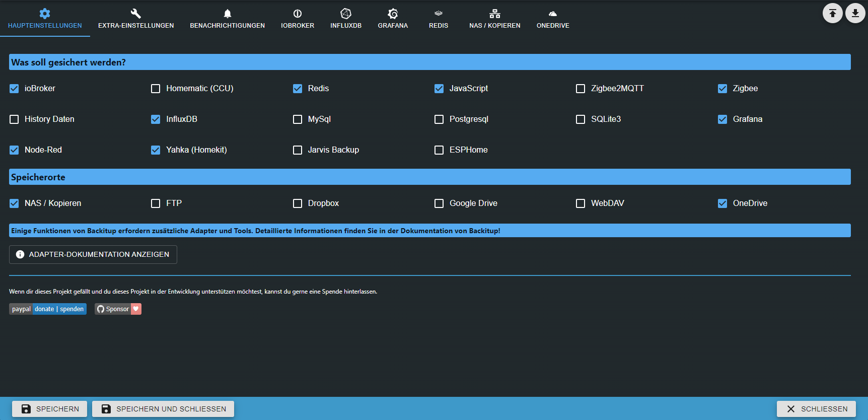Image resolution: width=868 pixels, height=420 pixels.
Task: Select the Haupteinstellungen tab
Action: point(45,19)
